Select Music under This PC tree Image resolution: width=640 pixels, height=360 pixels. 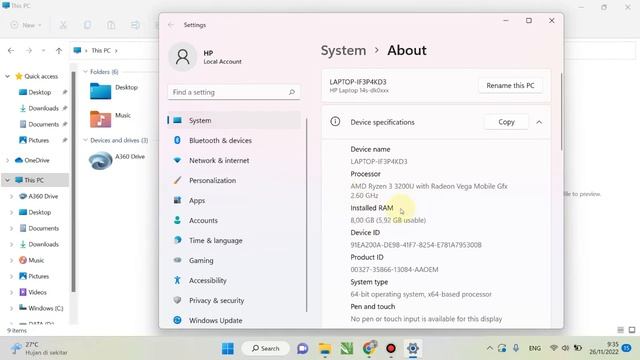[x=36, y=260]
